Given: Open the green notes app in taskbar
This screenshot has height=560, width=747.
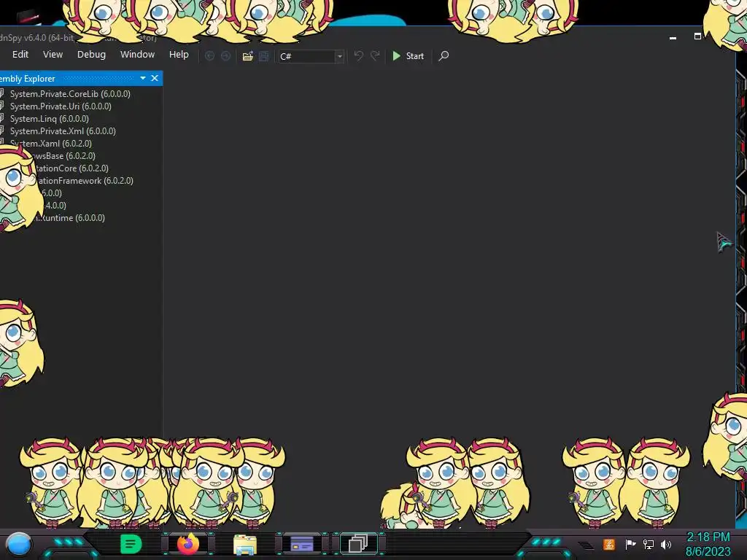Looking at the screenshot, I should pos(131,544).
